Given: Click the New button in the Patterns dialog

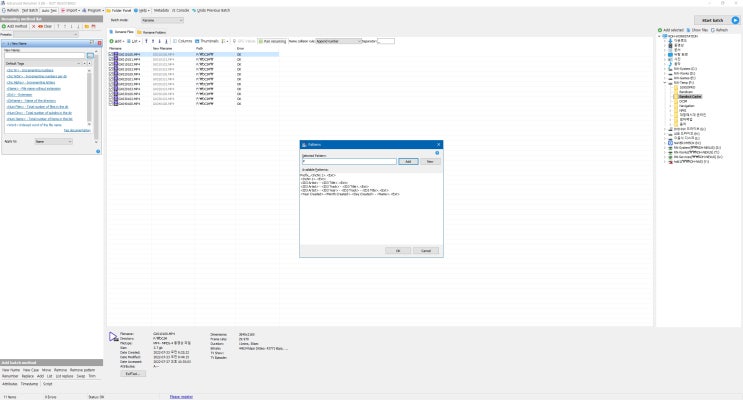Looking at the screenshot, I should [430, 162].
